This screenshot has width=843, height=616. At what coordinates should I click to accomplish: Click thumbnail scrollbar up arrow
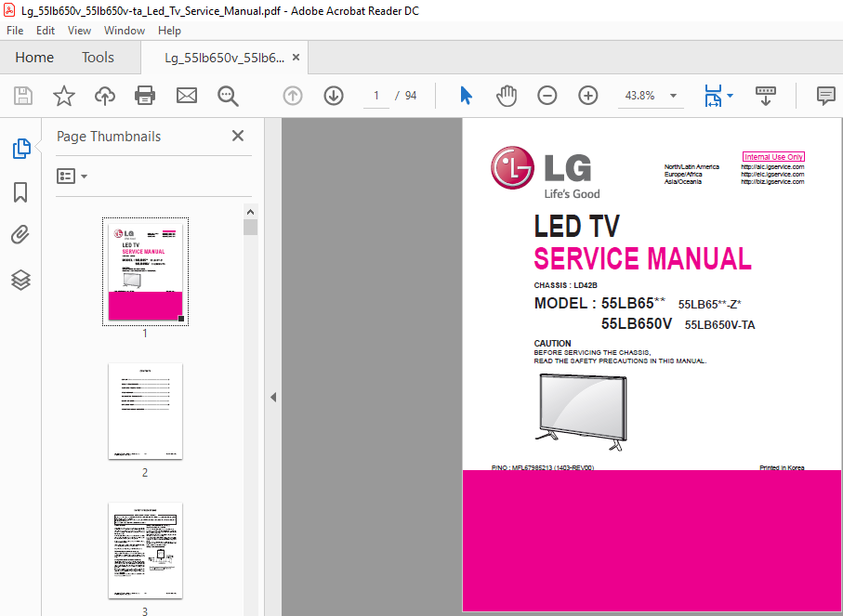(x=251, y=211)
